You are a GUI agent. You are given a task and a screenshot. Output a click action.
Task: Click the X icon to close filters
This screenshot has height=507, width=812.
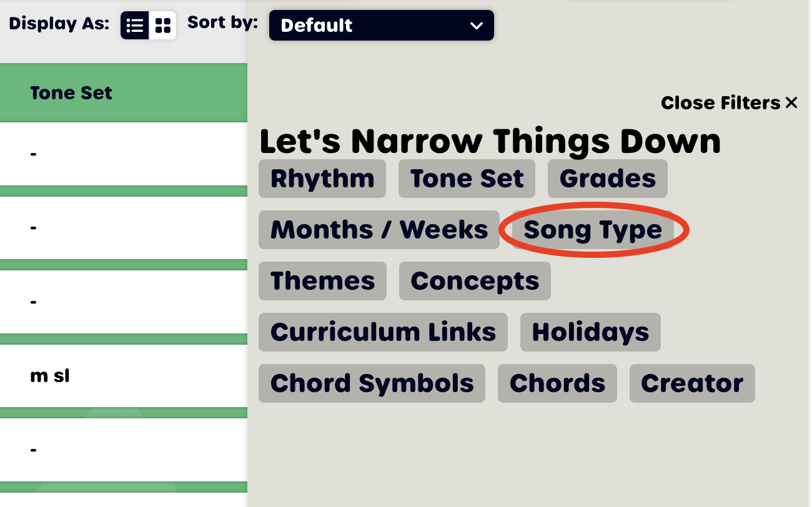(791, 102)
